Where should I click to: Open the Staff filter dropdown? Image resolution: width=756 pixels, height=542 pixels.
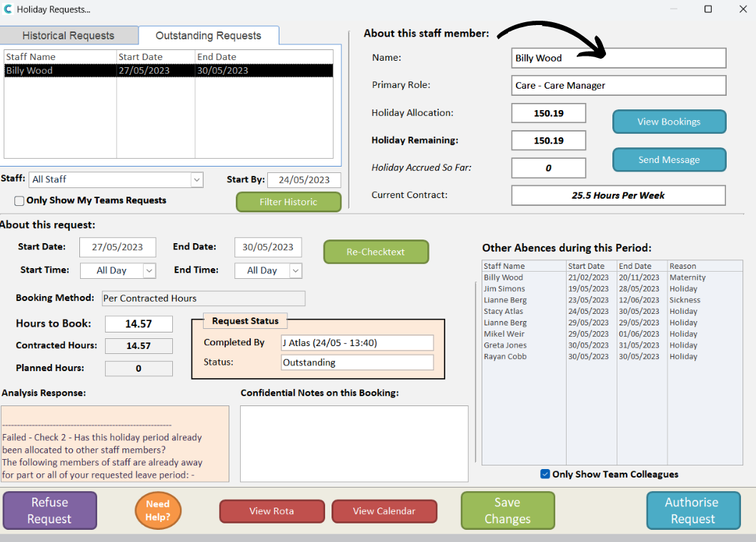(x=196, y=179)
